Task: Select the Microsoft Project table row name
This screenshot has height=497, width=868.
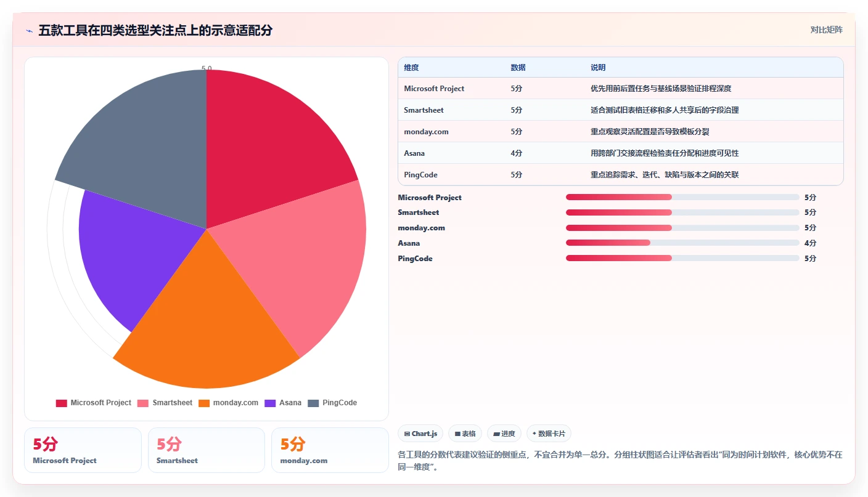Action: click(x=434, y=89)
